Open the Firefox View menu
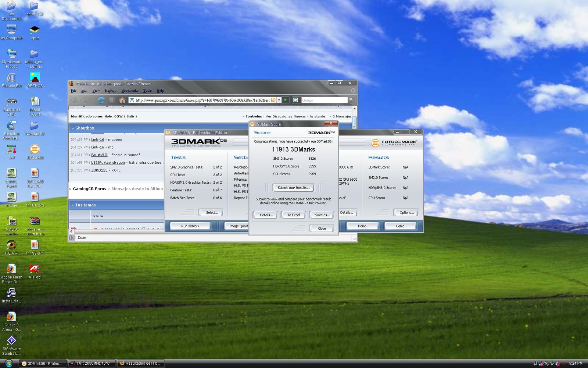588x368 pixels. tap(96, 91)
